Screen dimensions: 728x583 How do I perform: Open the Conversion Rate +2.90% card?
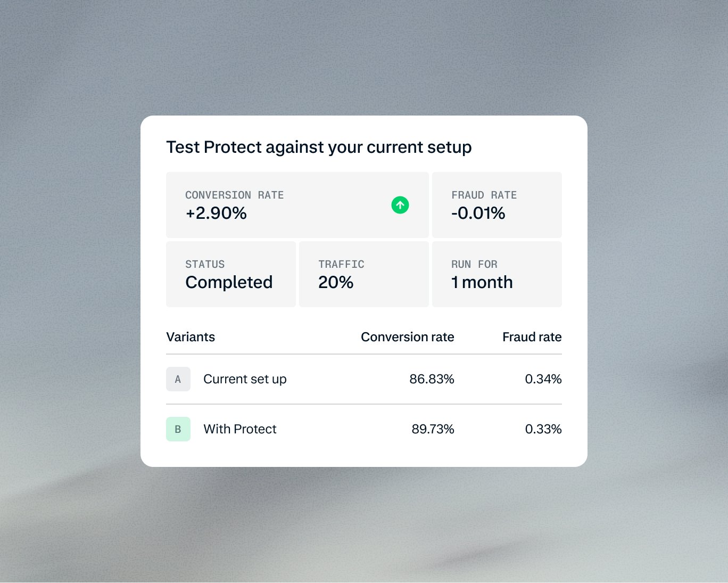(297, 205)
